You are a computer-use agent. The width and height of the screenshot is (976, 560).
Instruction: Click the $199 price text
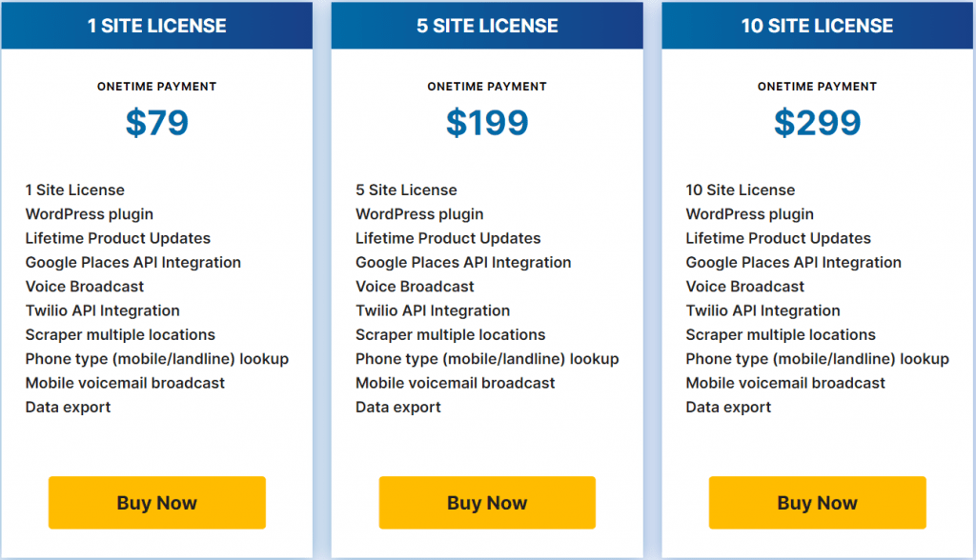[487, 122]
